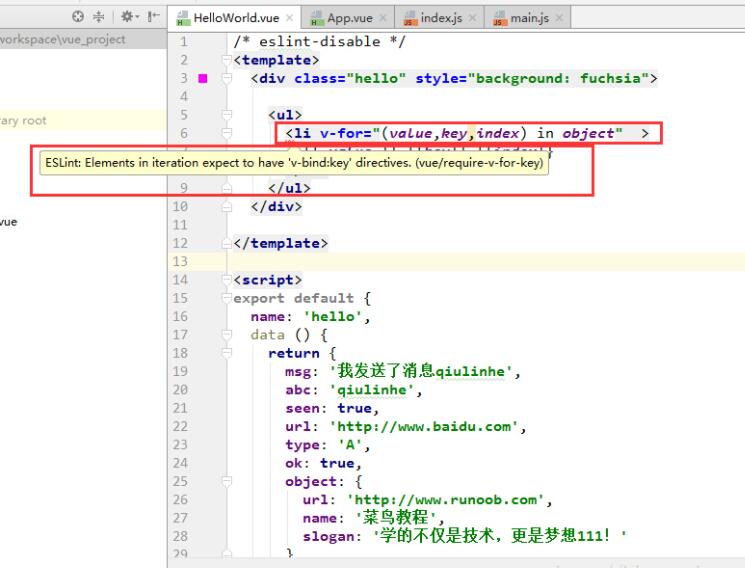Click the '菜鸟教程' name string on line 27
The image size is (745, 568).
[396, 518]
